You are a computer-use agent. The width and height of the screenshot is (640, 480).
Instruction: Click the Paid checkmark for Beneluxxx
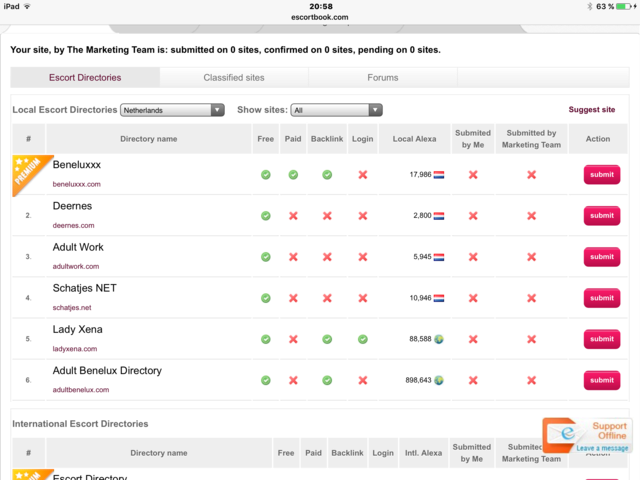click(x=293, y=175)
